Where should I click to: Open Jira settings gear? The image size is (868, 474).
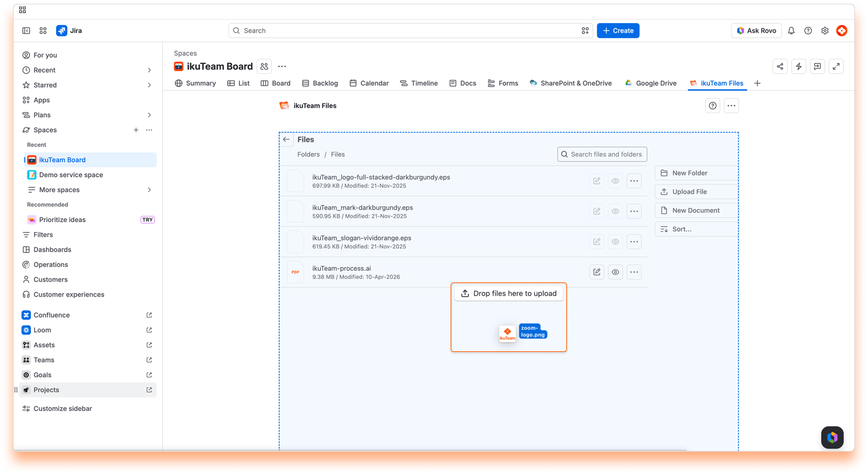[825, 31]
